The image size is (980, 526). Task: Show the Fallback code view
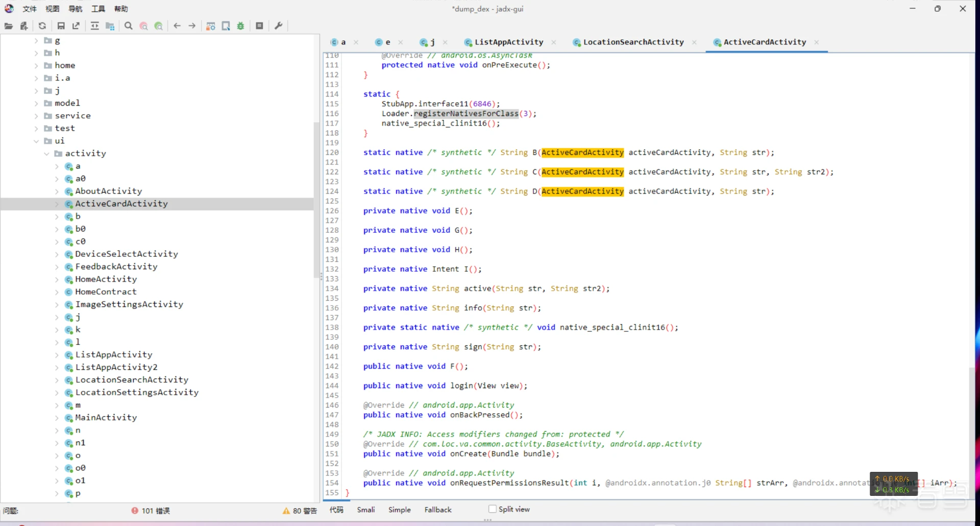(437, 510)
